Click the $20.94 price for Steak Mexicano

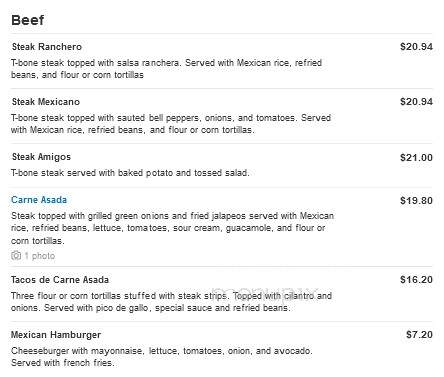416,102
